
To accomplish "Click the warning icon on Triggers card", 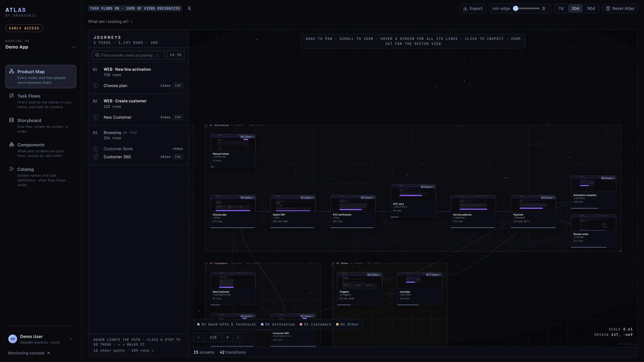I will 350,298.
